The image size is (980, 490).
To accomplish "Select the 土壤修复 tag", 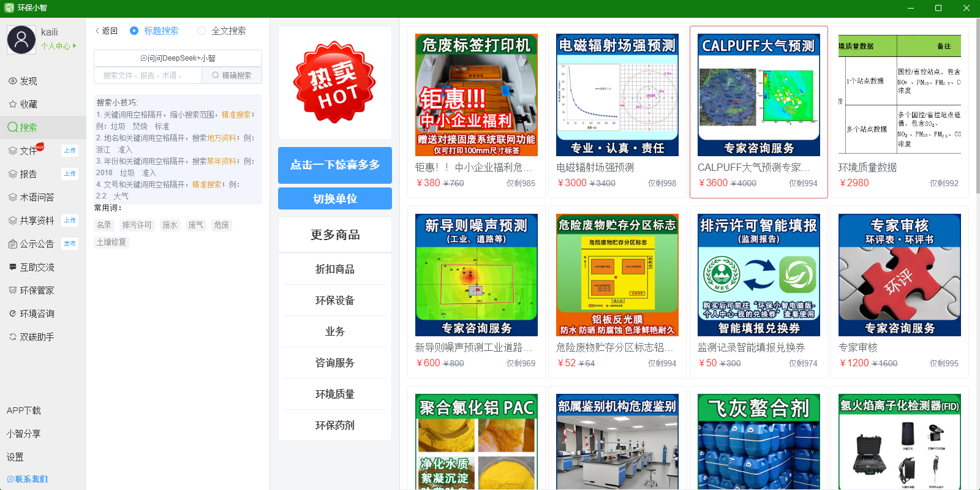I will click(x=111, y=242).
